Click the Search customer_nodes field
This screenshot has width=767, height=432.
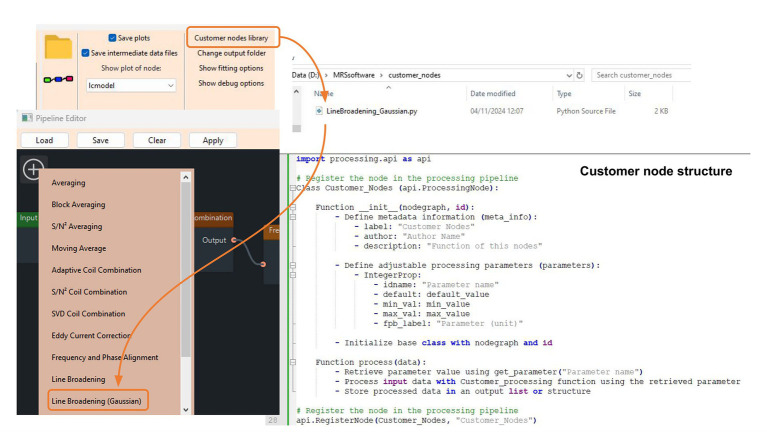click(x=641, y=75)
